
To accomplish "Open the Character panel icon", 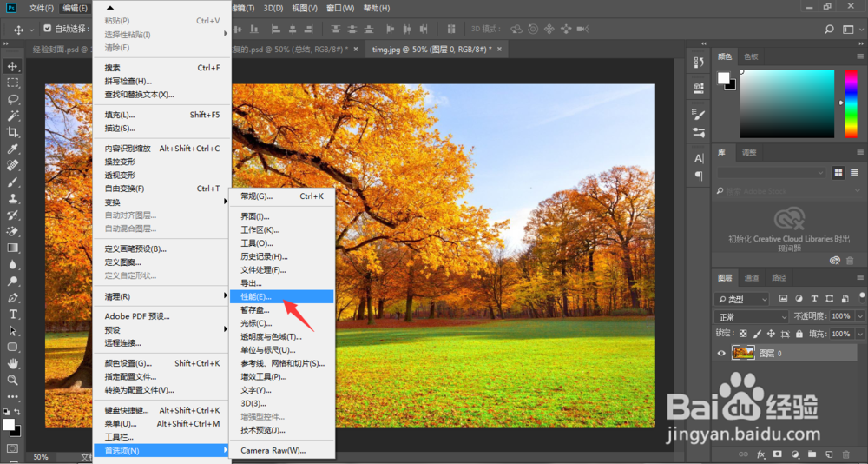I will click(699, 158).
